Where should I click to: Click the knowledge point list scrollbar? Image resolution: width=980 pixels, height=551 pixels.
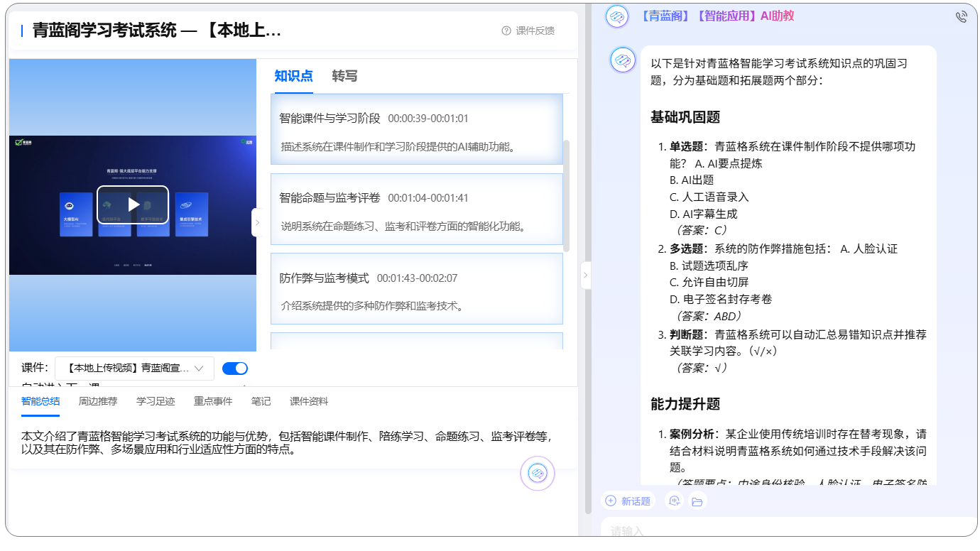pos(566,195)
